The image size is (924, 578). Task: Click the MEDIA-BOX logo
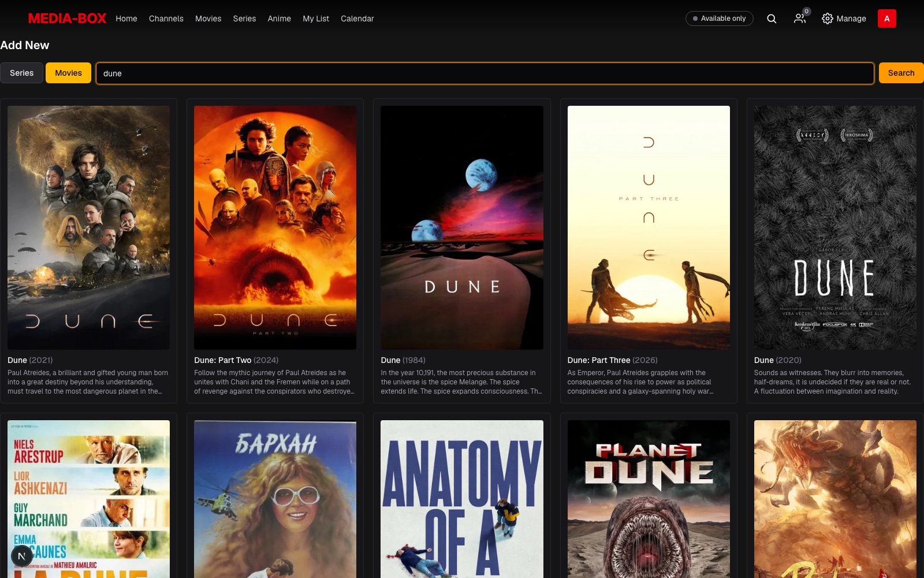click(x=68, y=18)
